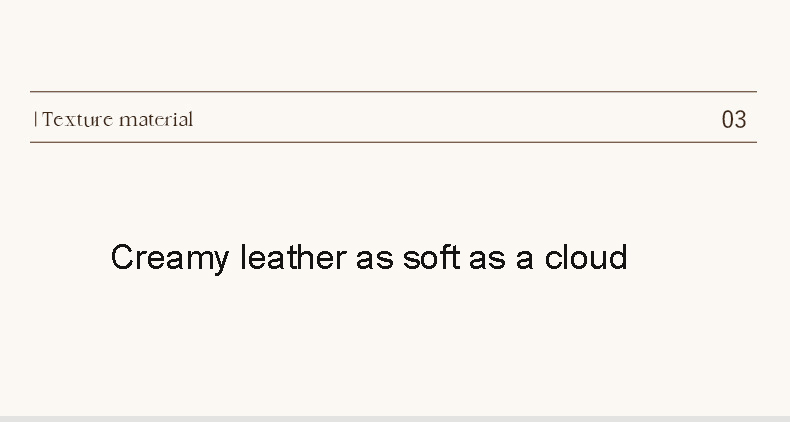Click the word "Creamy" in the headline

pos(169,259)
